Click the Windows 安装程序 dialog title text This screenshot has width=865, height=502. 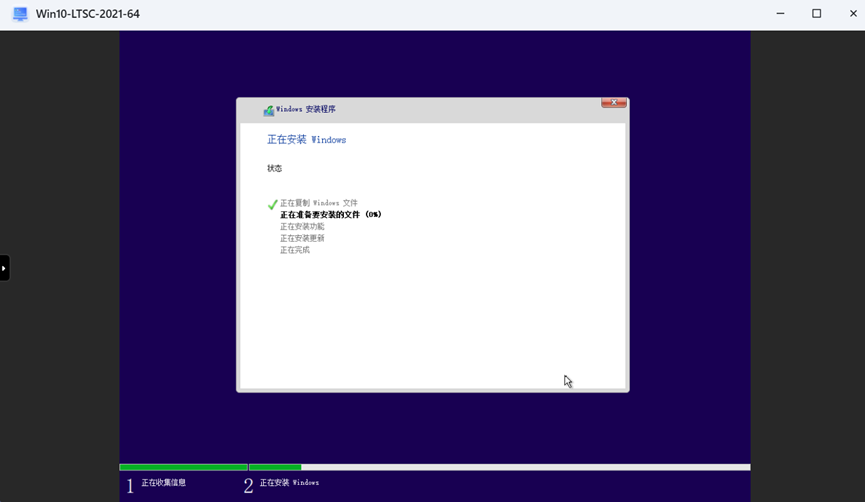[x=306, y=109]
